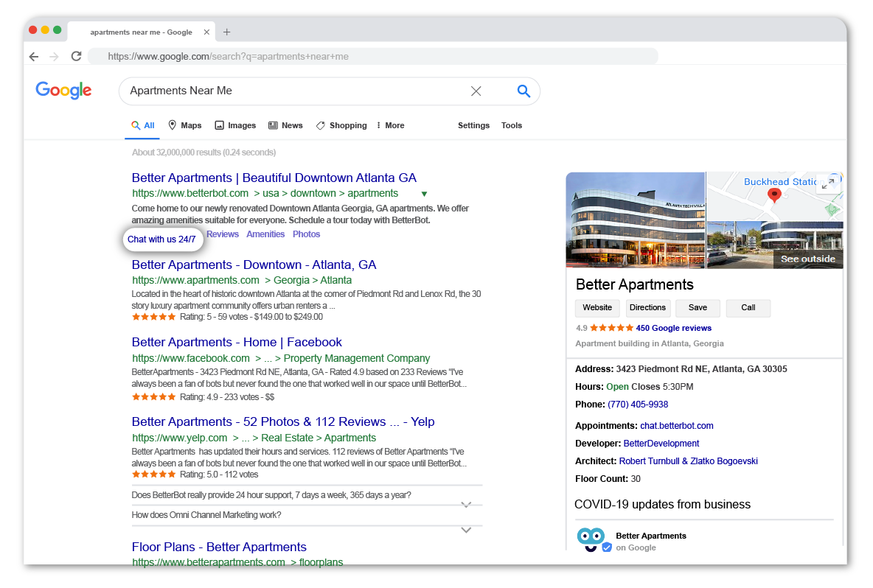The image size is (873, 588).
Task: Click the Directions button
Action: [647, 307]
